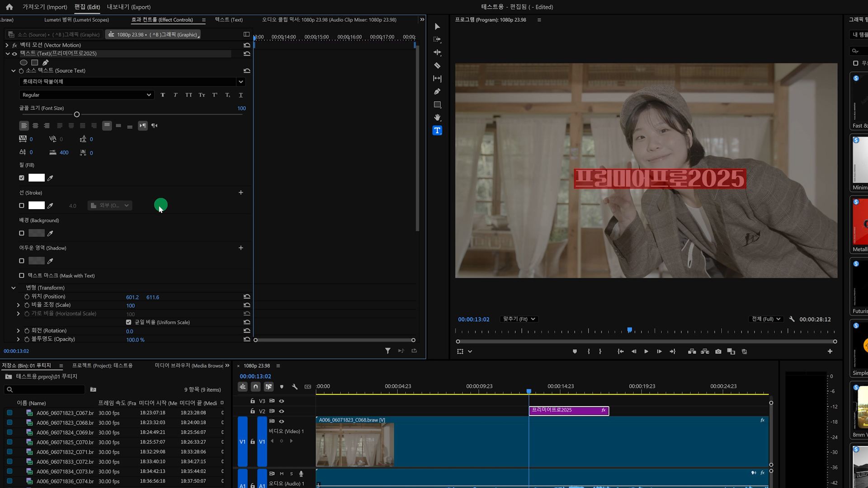Select the Razor tool
This screenshot has height=488, width=868.
click(x=437, y=66)
